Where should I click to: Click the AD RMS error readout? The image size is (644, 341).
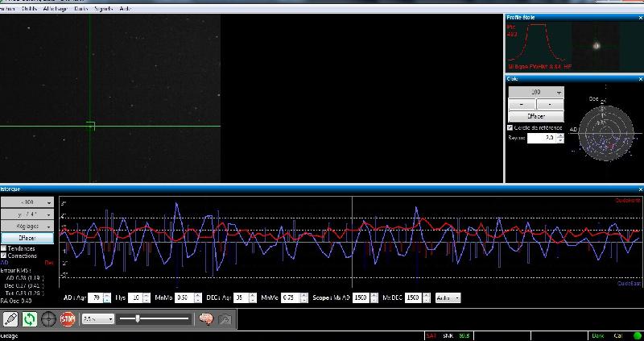point(25,277)
